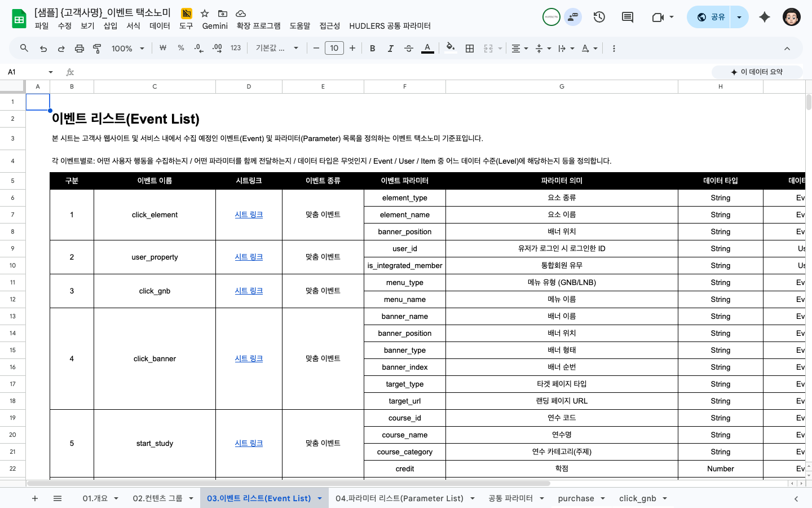Viewport: 812px width, 508px height.
Task: Open the text color picker
Action: 427,49
